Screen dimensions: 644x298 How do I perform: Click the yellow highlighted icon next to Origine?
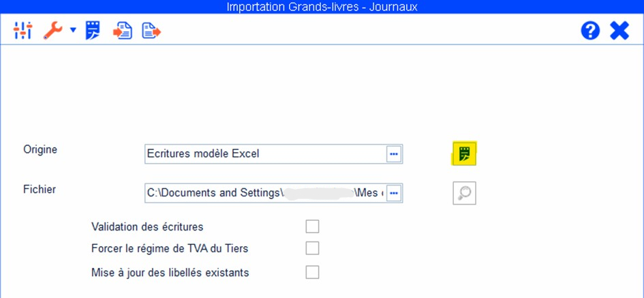(465, 153)
